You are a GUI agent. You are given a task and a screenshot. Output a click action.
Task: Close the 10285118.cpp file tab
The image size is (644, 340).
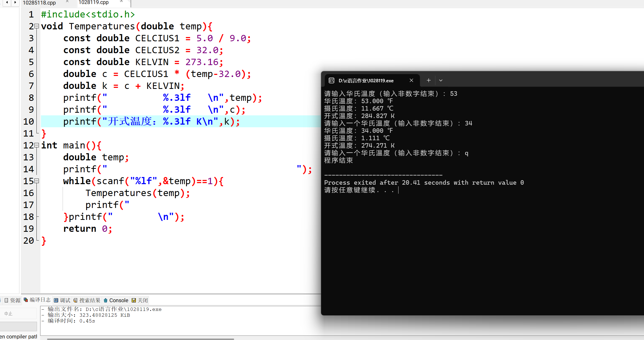coord(67,2)
